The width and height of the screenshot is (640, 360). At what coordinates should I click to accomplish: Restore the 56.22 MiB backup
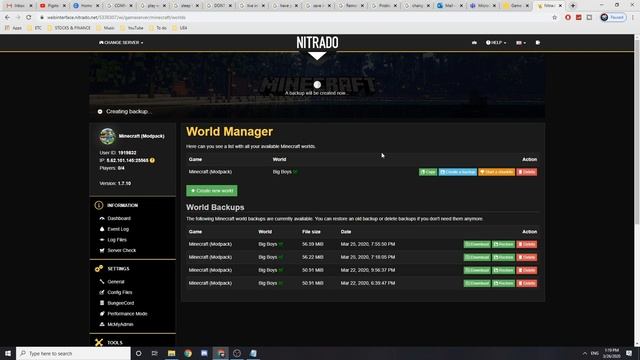pyautogui.click(x=503, y=257)
